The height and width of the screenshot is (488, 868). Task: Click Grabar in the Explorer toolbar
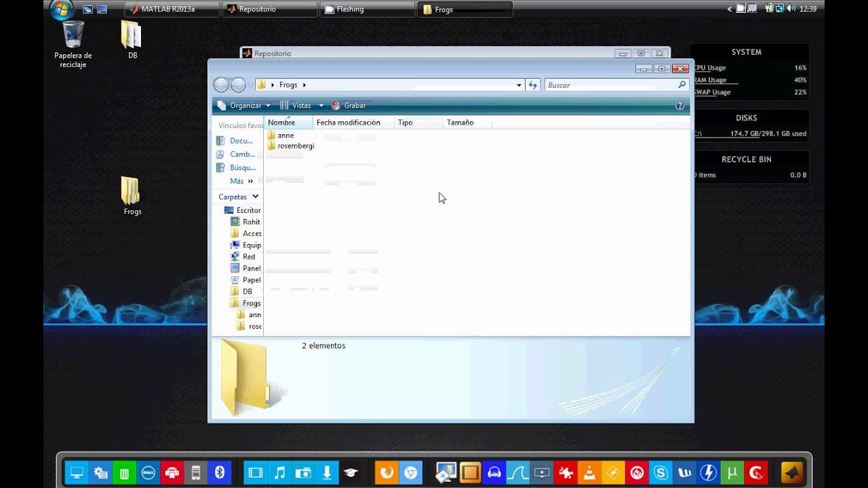pyautogui.click(x=349, y=106)
